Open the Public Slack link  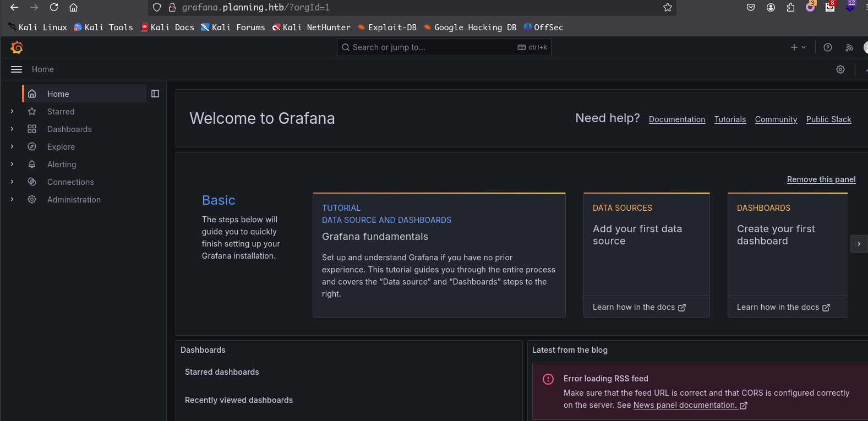pos(828,119)
